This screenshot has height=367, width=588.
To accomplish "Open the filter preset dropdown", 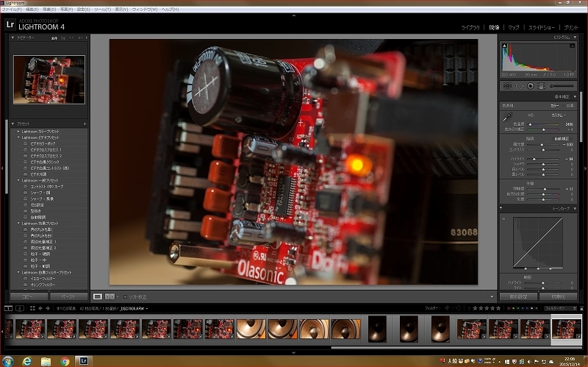I will pos(560,308).
